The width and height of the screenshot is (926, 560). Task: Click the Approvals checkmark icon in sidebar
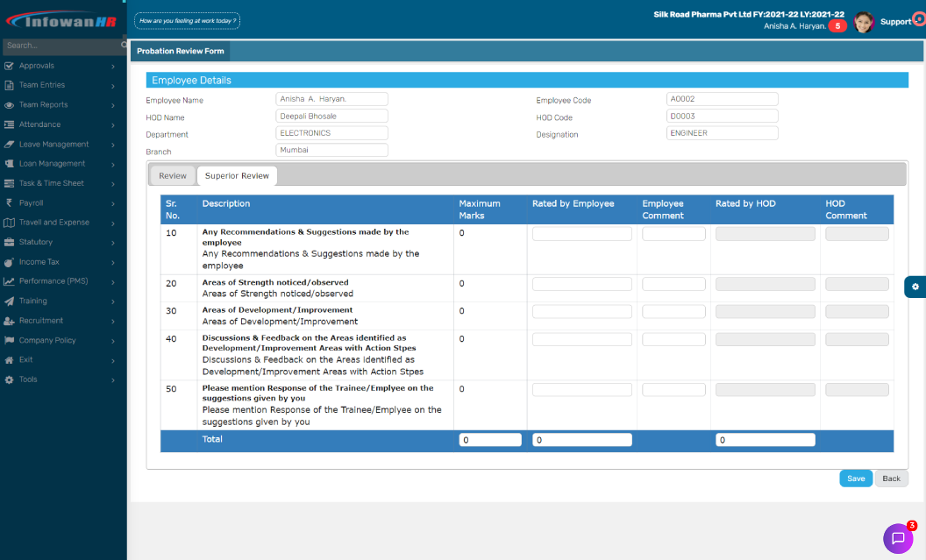click(9, 66)
